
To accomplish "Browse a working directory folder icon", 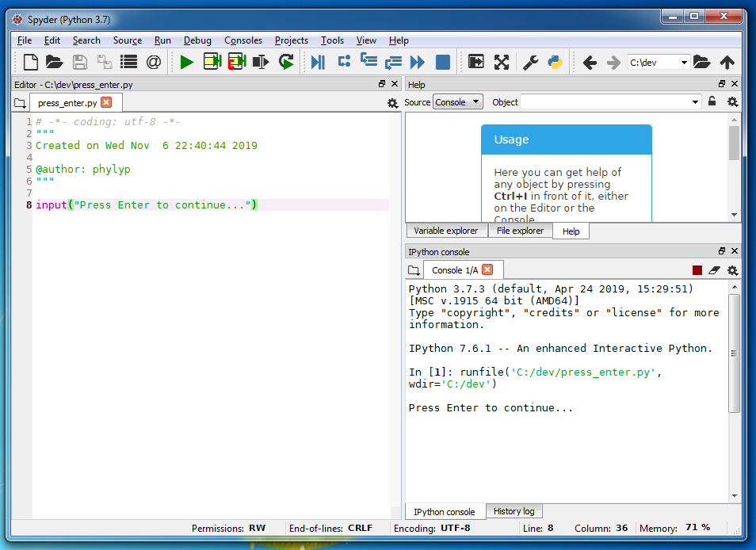I will (x=701, y=62).
